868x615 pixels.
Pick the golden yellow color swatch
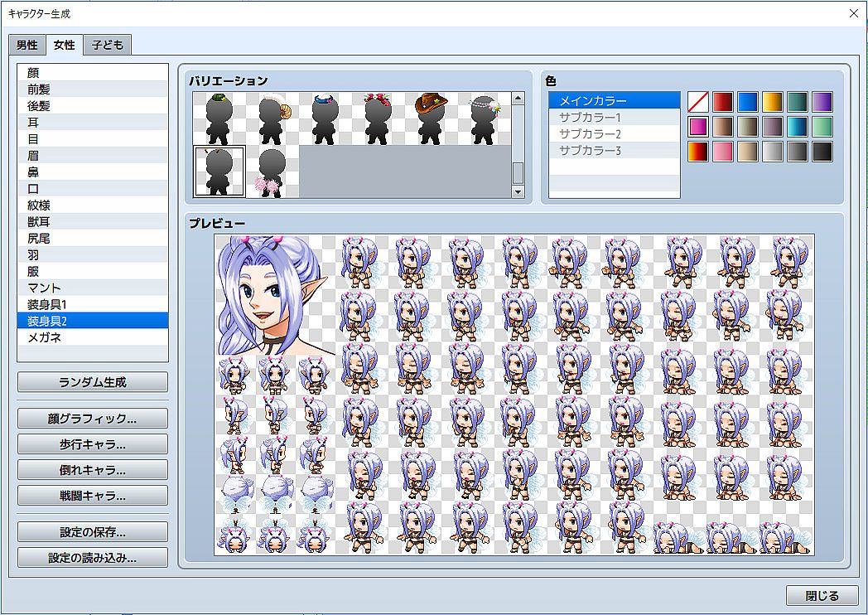773,102
